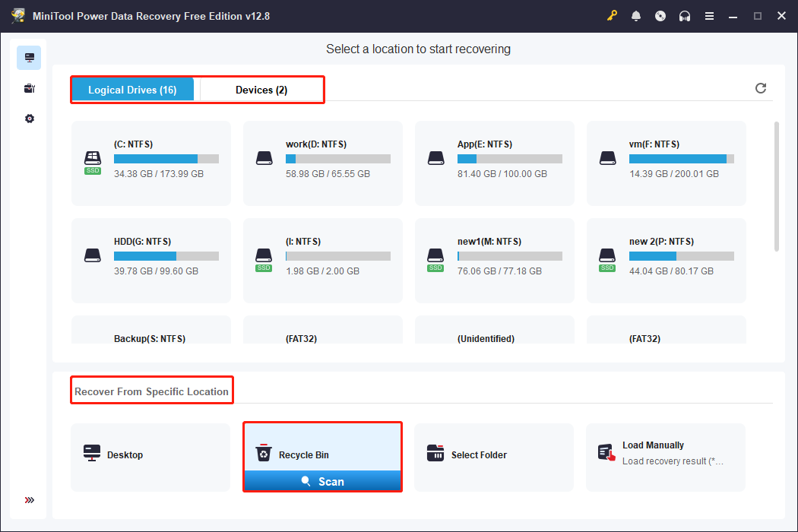Click the headset customer support icon
Screen dimensions: 798x532
(x=685, y=15)
